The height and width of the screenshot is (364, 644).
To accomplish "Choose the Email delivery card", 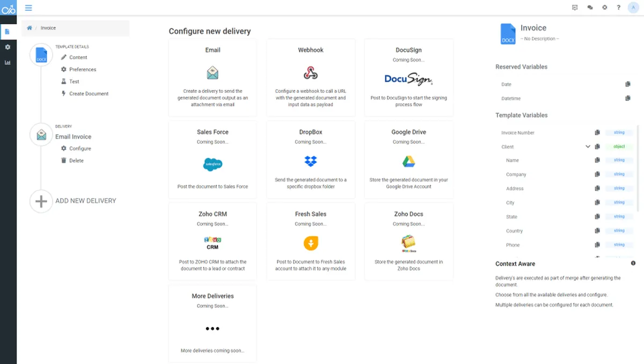I will pyautogui.click(x=213, y=77).
